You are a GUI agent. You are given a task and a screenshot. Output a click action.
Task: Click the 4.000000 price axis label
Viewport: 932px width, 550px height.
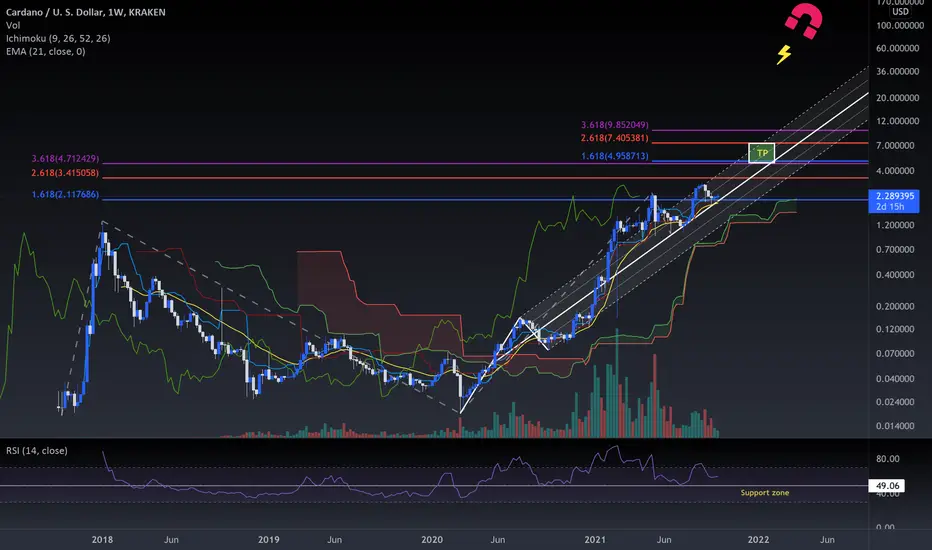895,171
